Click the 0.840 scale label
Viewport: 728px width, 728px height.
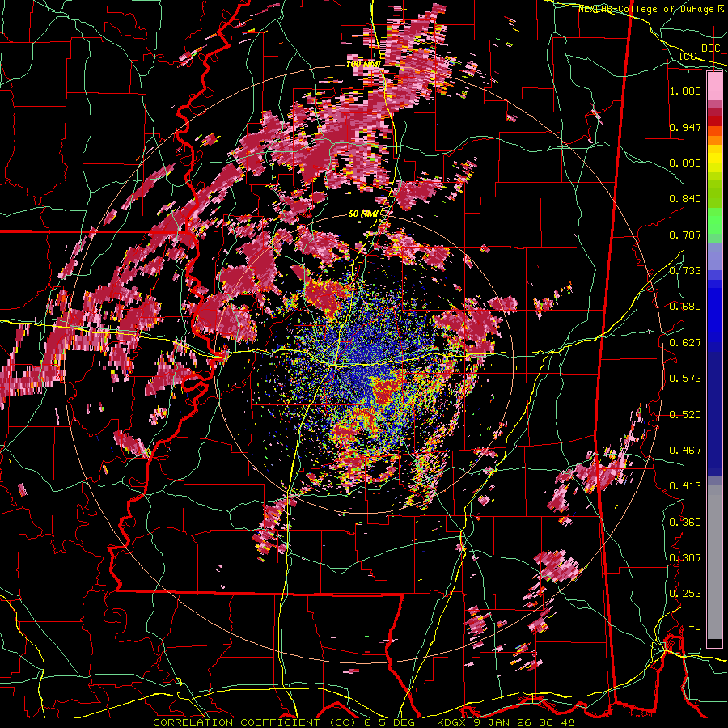pos(685,198)
